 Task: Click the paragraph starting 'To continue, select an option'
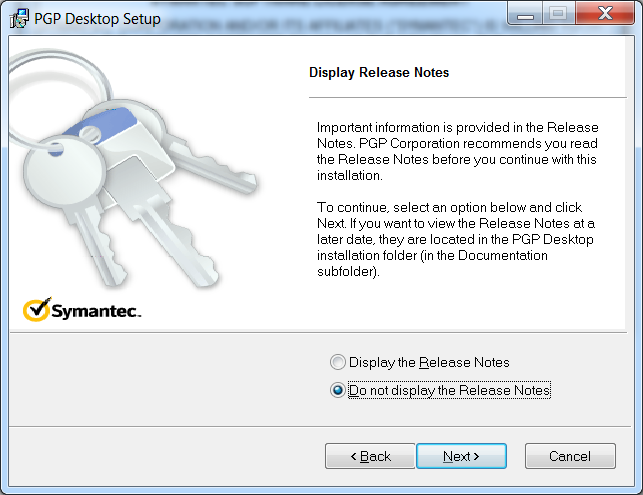pyautogui.click(x=456, y=239)
